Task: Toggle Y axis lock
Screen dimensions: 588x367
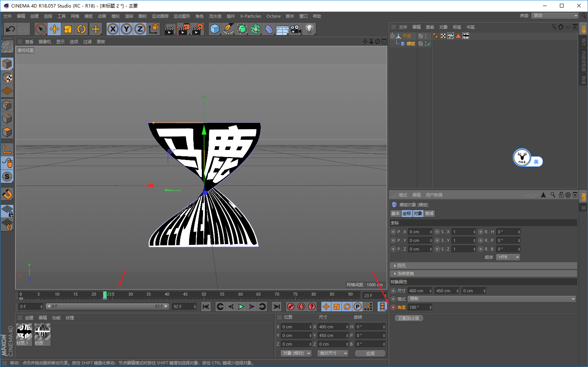Action: click(x=126, y=29)
